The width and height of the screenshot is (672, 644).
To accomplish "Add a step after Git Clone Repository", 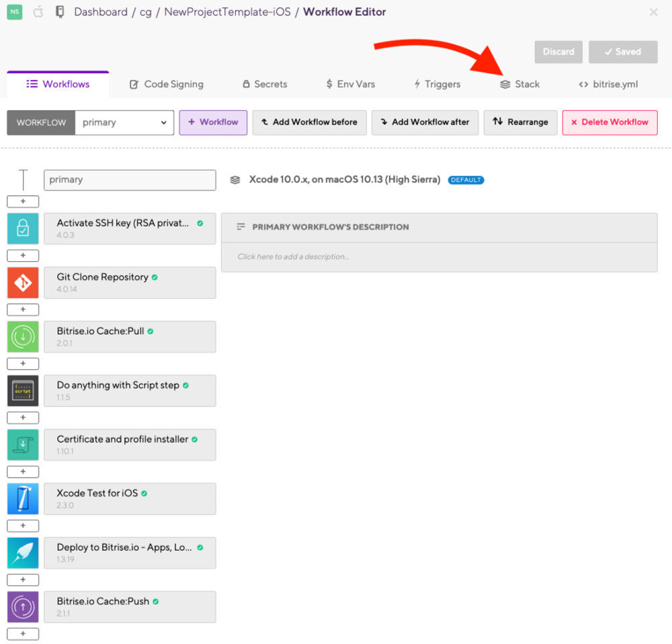I will coord(23,310).
